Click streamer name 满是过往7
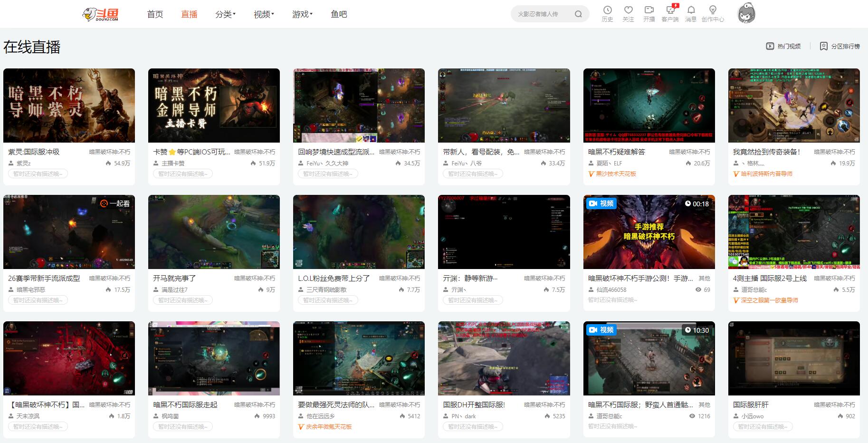 pyautogui.click(x=174, y=289)
